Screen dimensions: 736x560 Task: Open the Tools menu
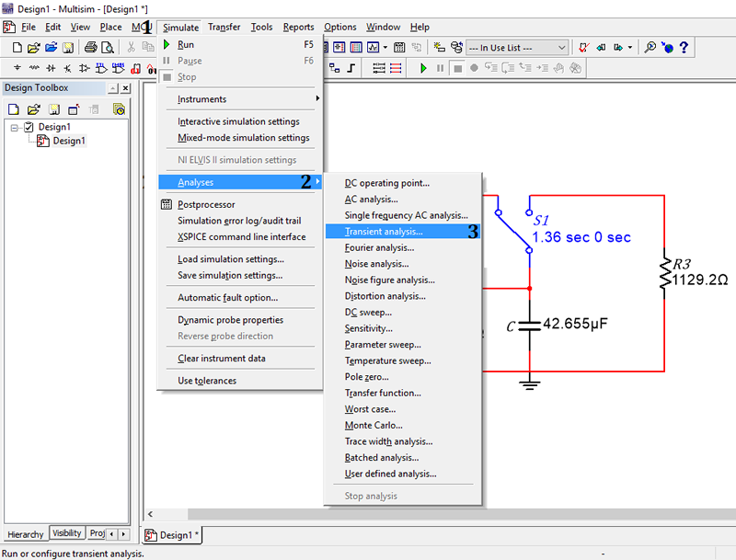261,28
